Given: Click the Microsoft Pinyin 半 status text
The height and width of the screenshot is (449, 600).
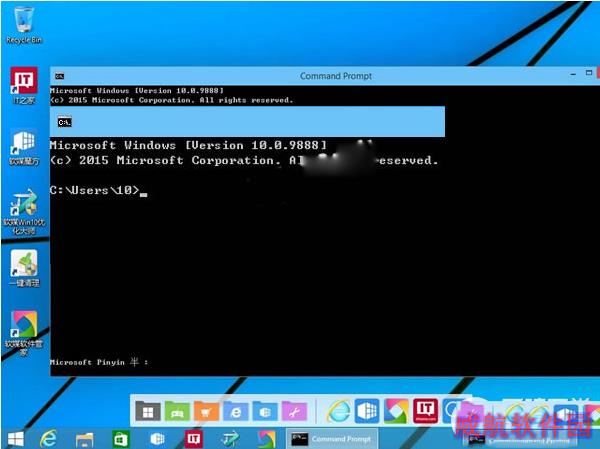Looking at the screenshot, I should [x=99, y=362].
